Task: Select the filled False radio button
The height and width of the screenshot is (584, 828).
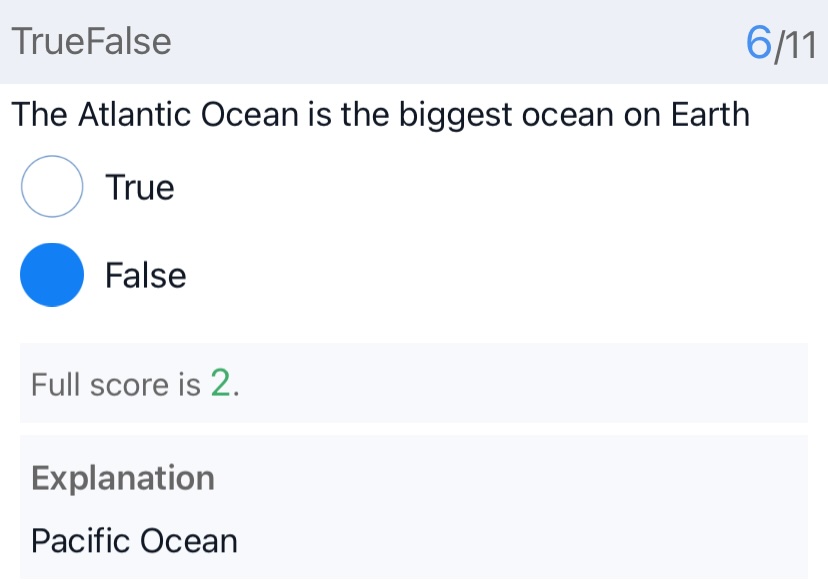Action: (52, 274)
